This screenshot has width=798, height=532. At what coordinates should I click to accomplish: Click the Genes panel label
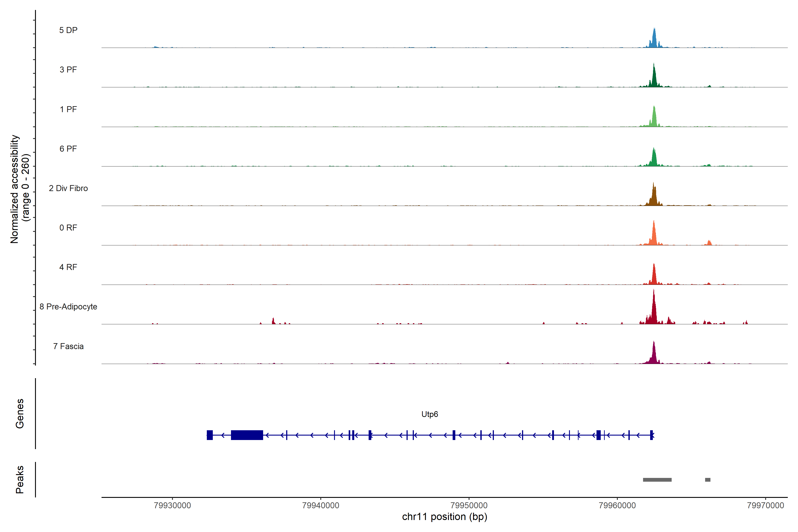coord(20,414)
